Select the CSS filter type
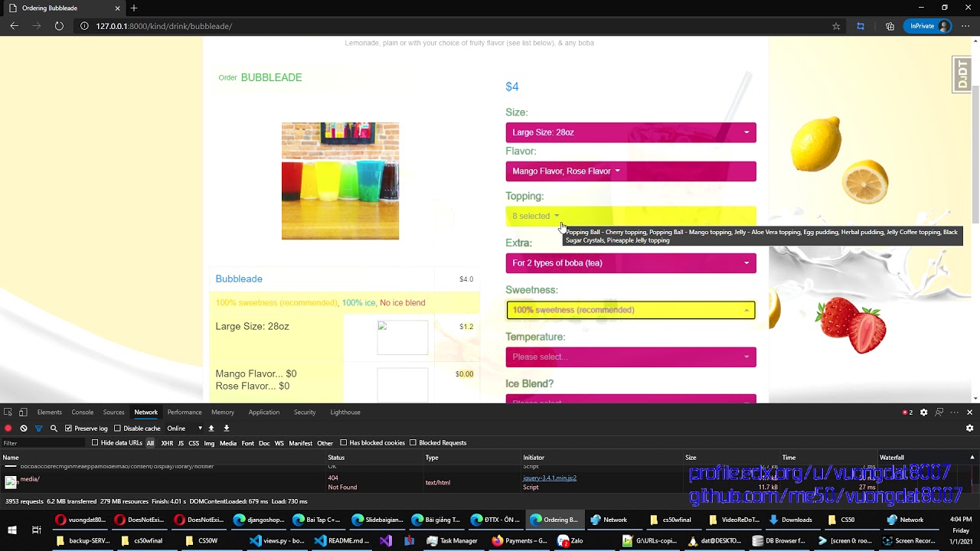980x551 pixels. point(194,443)
